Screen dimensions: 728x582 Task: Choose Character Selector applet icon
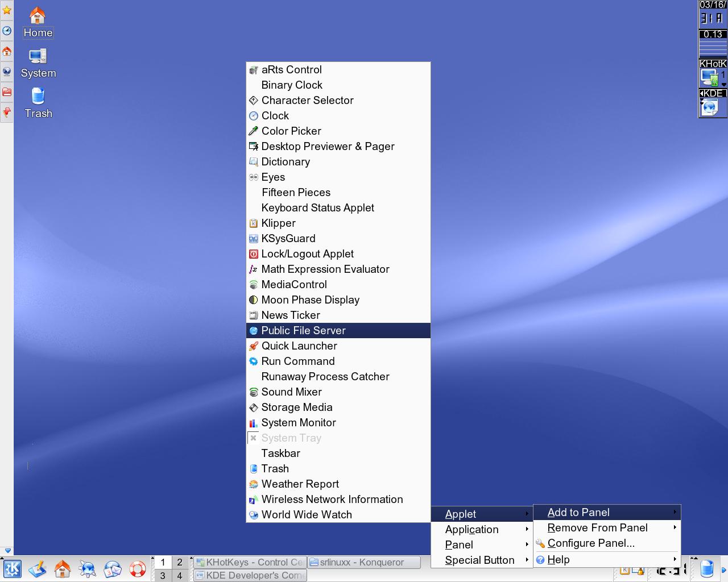[x=254, y=101]
